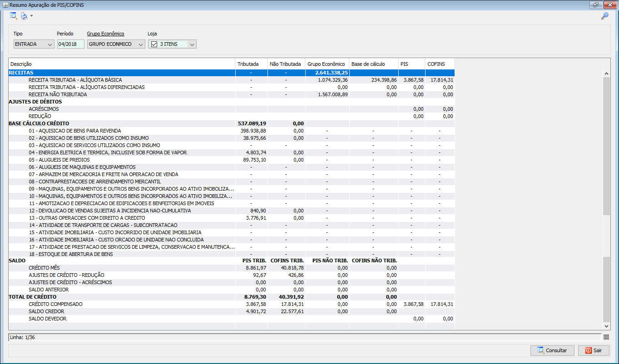Select the REDUÇÃO row
Image resolution: width=619 pixels, height=364 pixels.
232,116
